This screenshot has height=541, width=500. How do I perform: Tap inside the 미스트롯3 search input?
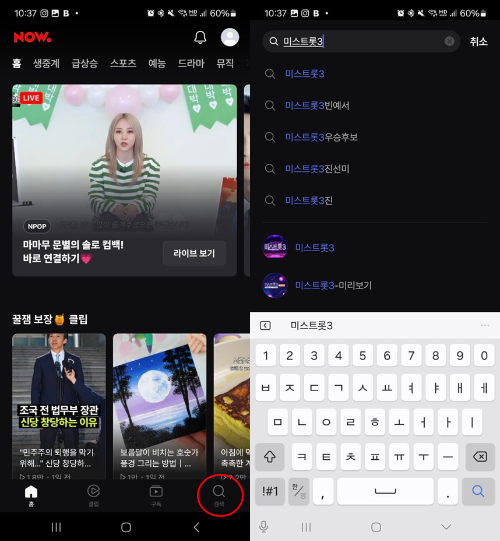[x=361, y=41]
